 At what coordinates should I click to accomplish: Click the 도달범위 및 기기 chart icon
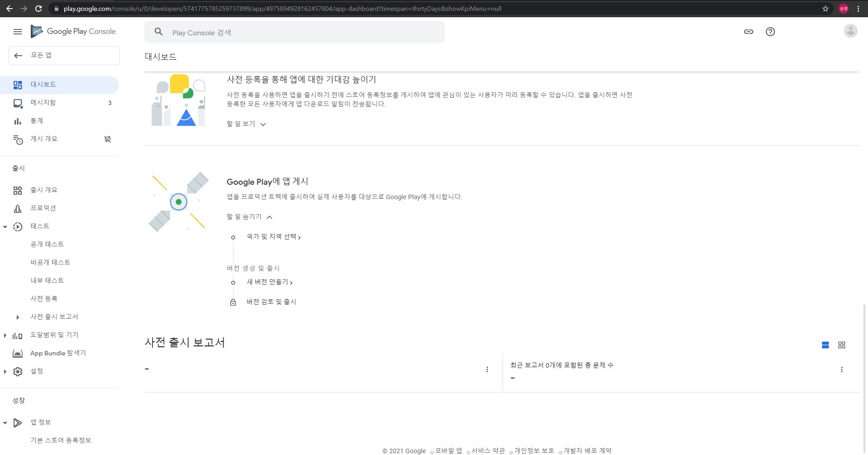[18, 335]
